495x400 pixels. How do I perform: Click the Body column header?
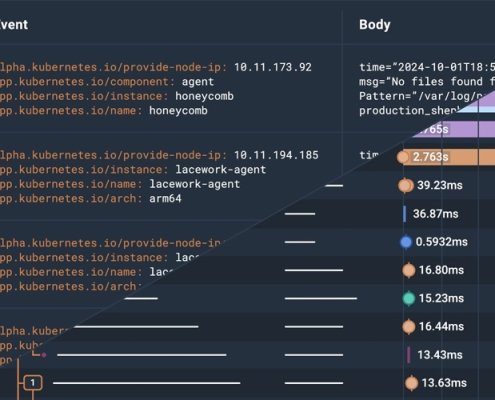pyautogui.click(x=375, y=25)
